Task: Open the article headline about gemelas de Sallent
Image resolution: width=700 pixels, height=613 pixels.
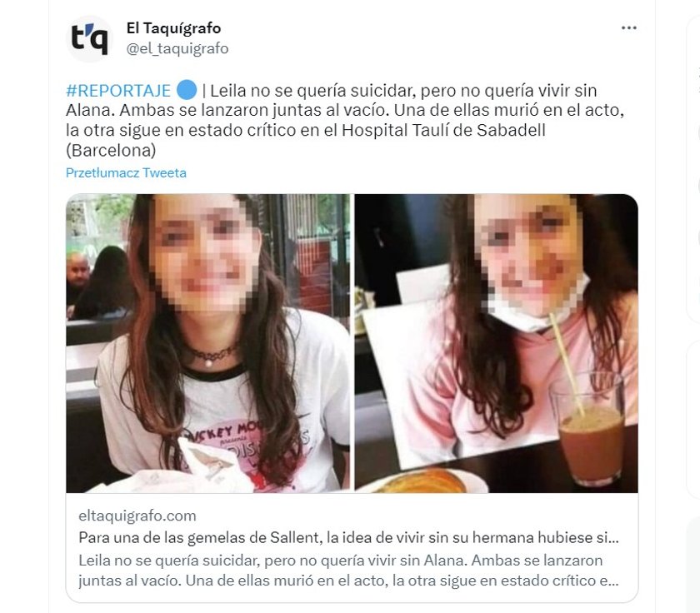Action: point(348,537)
